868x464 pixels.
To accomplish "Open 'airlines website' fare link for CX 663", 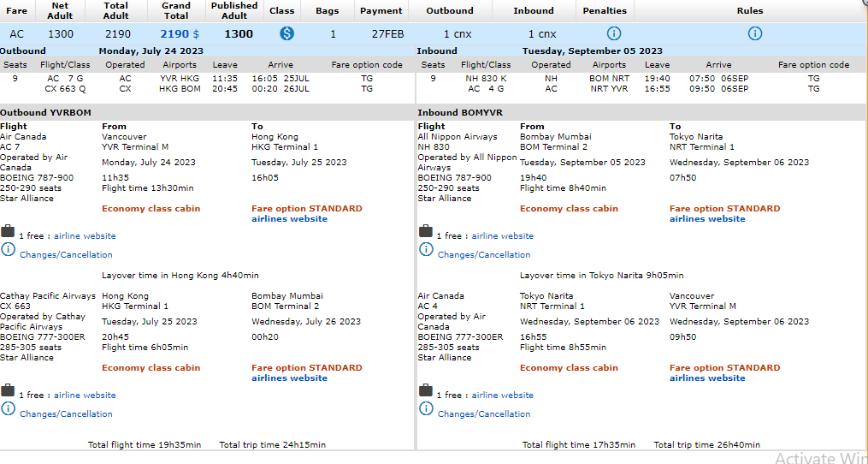I will click(x=289, y=378).
